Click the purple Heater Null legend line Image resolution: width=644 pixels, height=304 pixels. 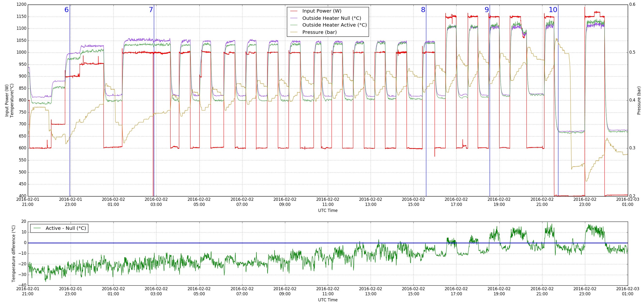tap(294, 18)
